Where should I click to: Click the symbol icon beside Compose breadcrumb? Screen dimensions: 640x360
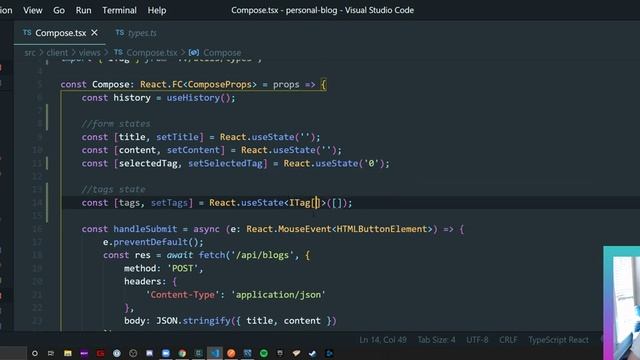[x=194, y=53]
